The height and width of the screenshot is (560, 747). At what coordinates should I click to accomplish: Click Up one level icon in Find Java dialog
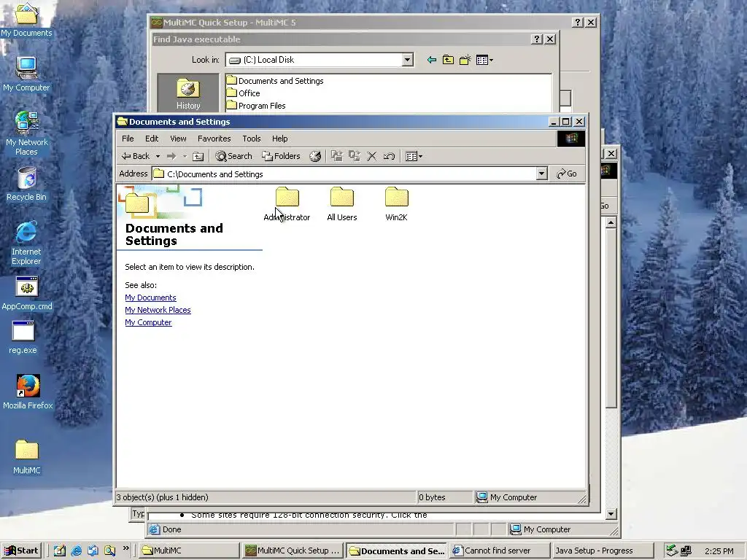point(448,60)
